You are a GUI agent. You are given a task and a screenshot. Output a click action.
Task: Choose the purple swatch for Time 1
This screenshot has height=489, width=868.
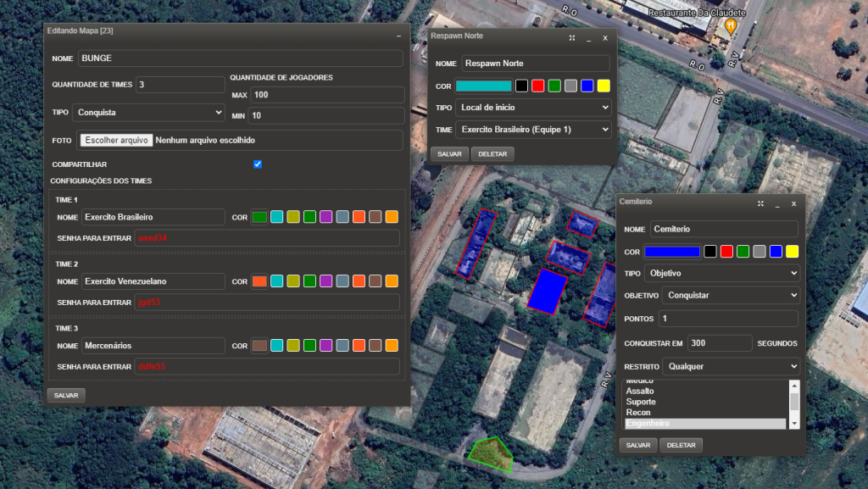[325, 217]
